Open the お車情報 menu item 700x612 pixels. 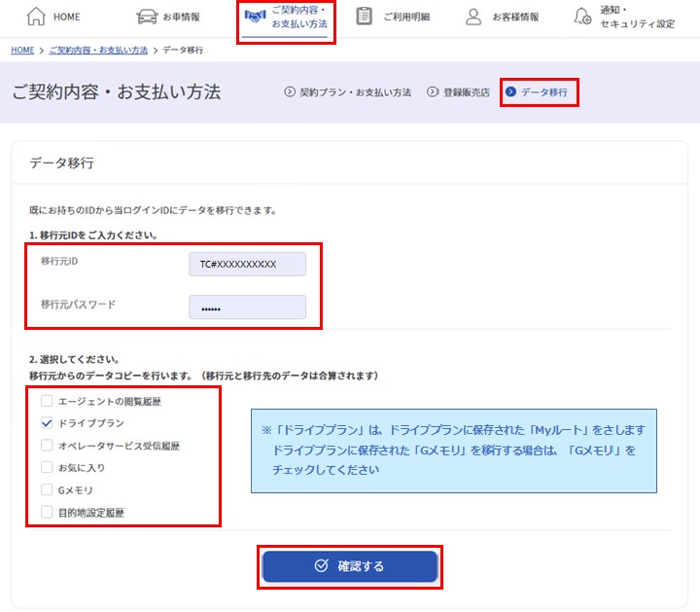pyautogui.click(x=168, y=17)
